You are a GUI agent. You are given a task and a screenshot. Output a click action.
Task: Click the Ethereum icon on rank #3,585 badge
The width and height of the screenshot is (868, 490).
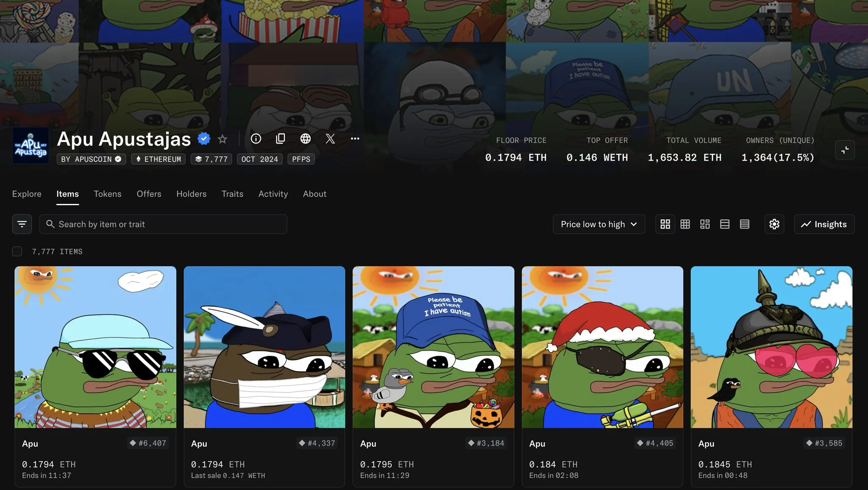(809, 443)
